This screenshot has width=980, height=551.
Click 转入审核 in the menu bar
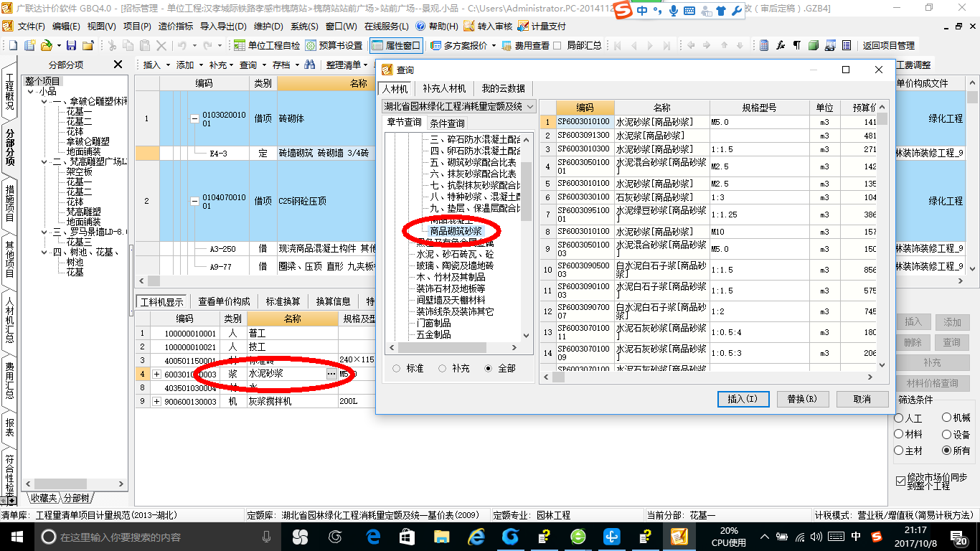tap(488, 27)
